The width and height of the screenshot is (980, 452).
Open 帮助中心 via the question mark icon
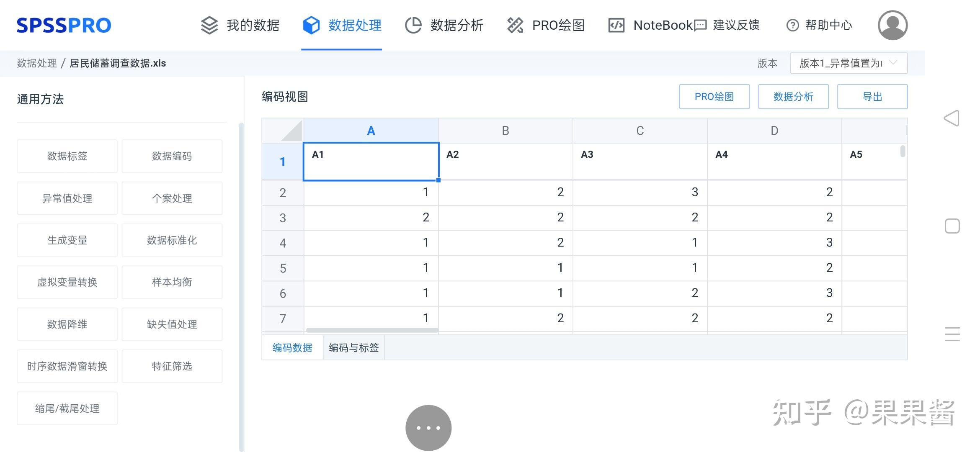(792, 25)
